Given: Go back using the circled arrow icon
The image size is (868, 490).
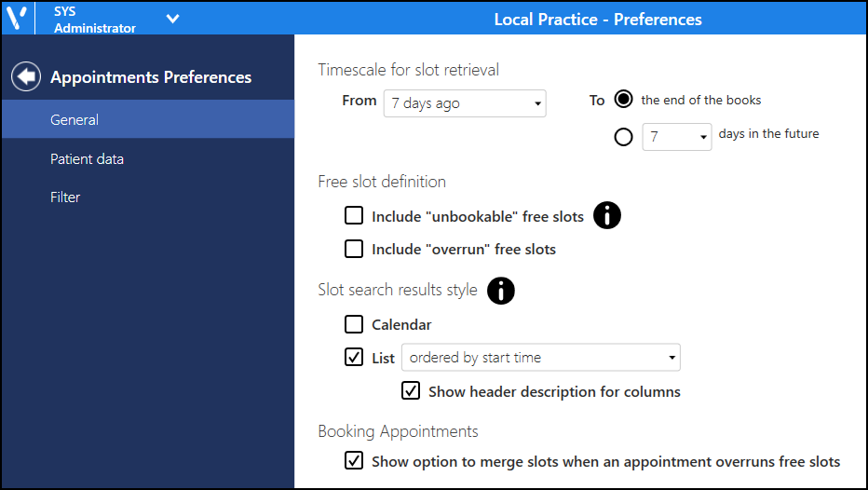Looking at the screenshot, I should pyautogui.click(x=26, y=76).
